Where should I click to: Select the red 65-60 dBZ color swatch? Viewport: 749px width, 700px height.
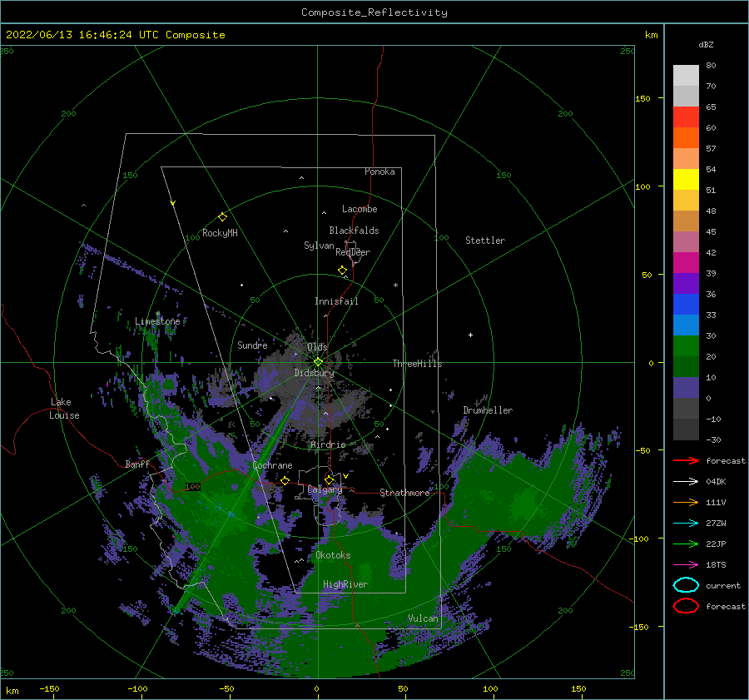click(686, 117)
